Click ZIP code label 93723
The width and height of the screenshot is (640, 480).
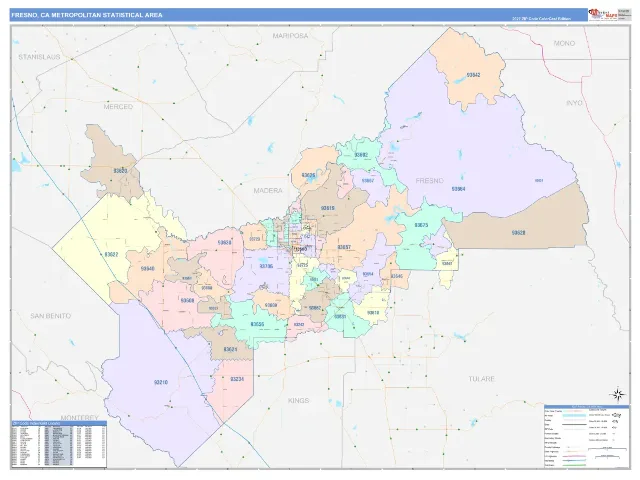(254, 239)
